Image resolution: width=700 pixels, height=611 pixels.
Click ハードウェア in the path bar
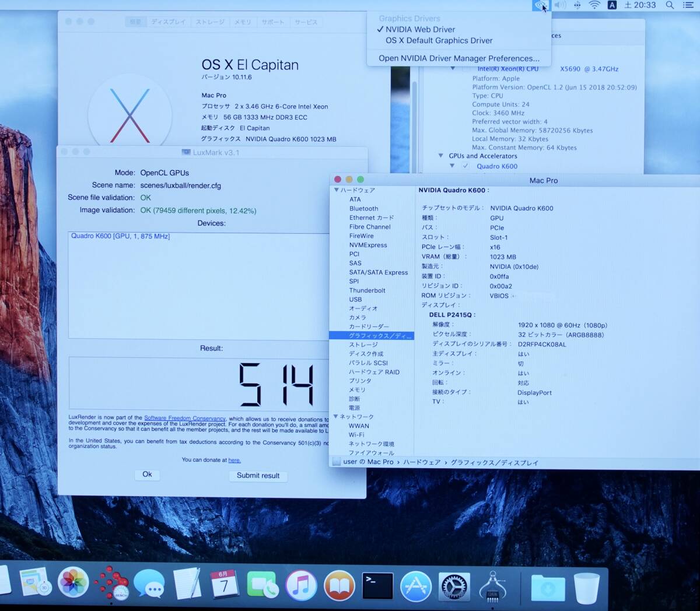[422, 462]
